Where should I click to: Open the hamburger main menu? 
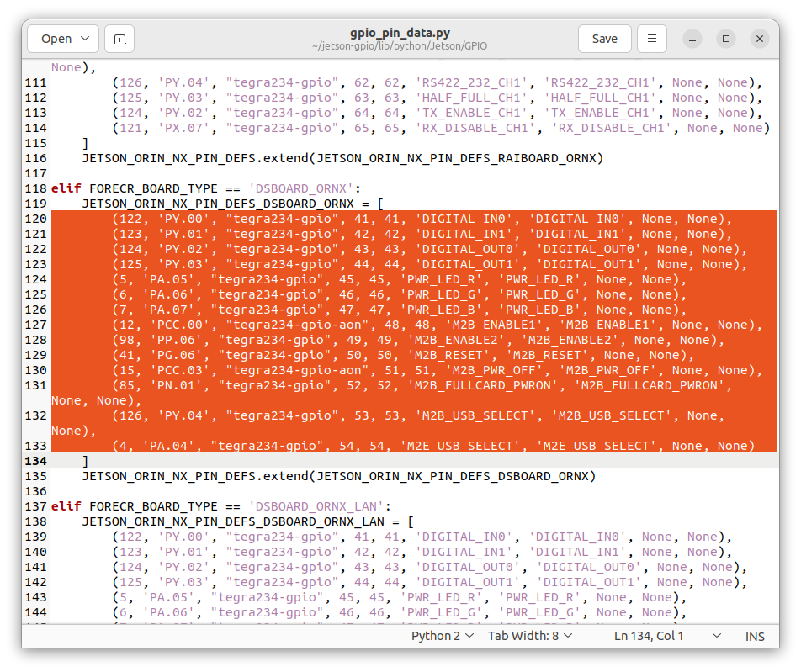(x=654, y=39)
